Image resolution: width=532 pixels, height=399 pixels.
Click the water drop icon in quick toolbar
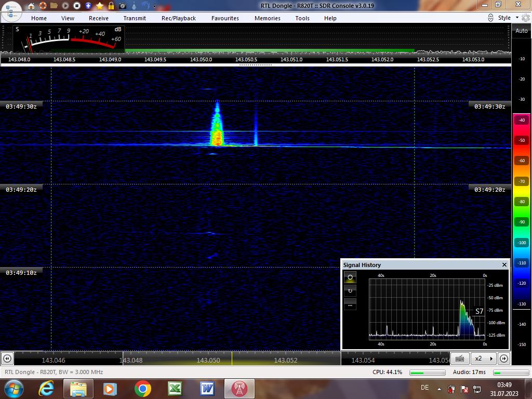tap(134, 5)
